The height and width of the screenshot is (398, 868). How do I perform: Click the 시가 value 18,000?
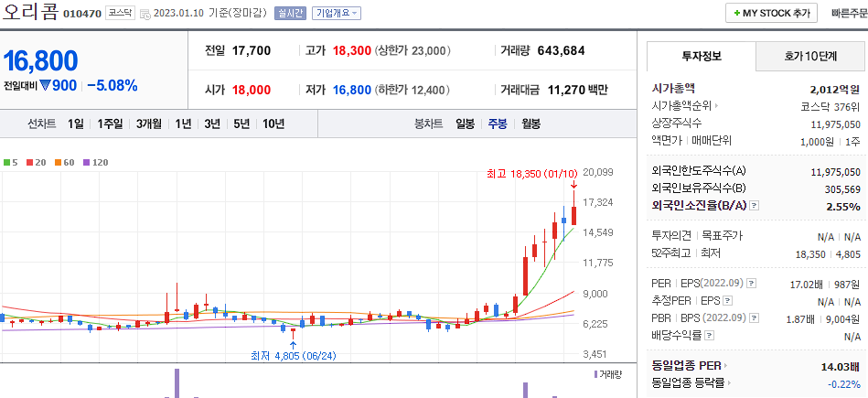tap(252, 90)
